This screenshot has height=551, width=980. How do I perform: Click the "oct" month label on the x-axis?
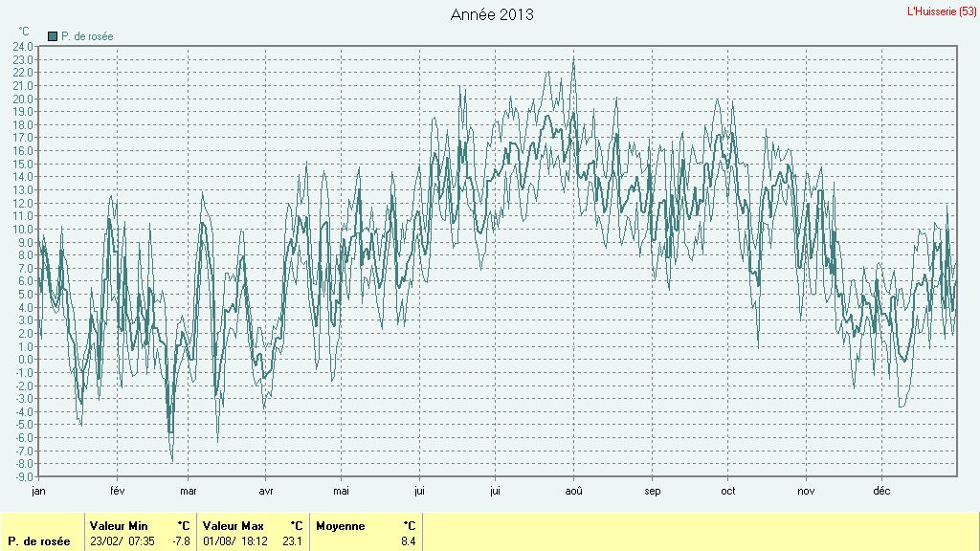tap(728, 491)
